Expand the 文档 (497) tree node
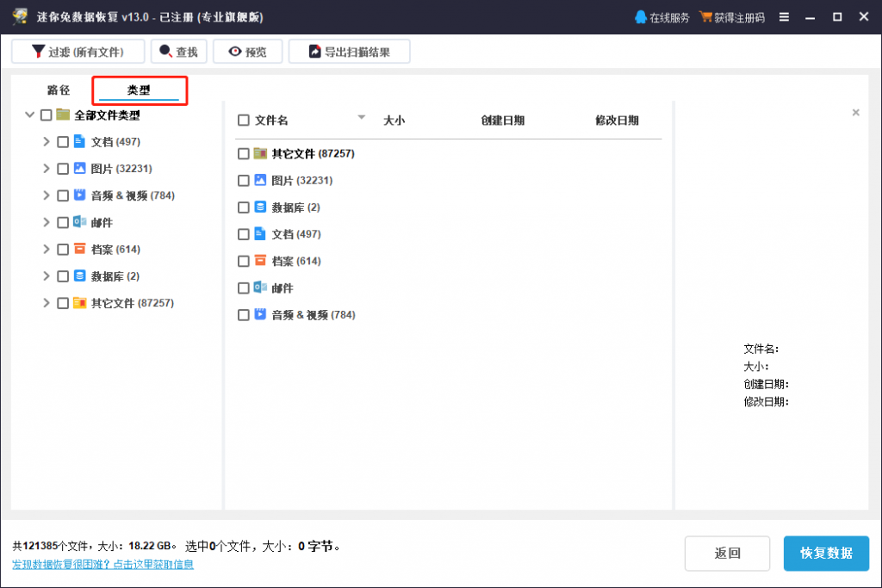This screenshot has width=882, height=588. click(x=47, y=142)
